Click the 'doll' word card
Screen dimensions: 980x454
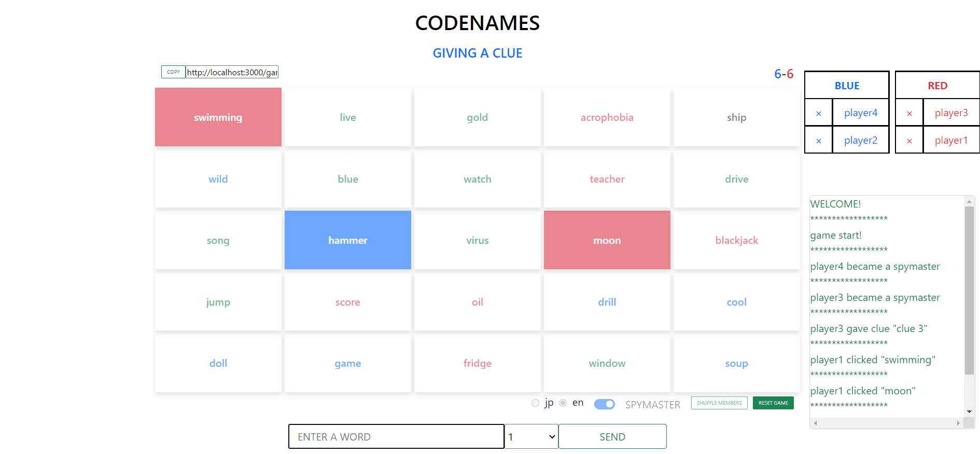(218, 363)
